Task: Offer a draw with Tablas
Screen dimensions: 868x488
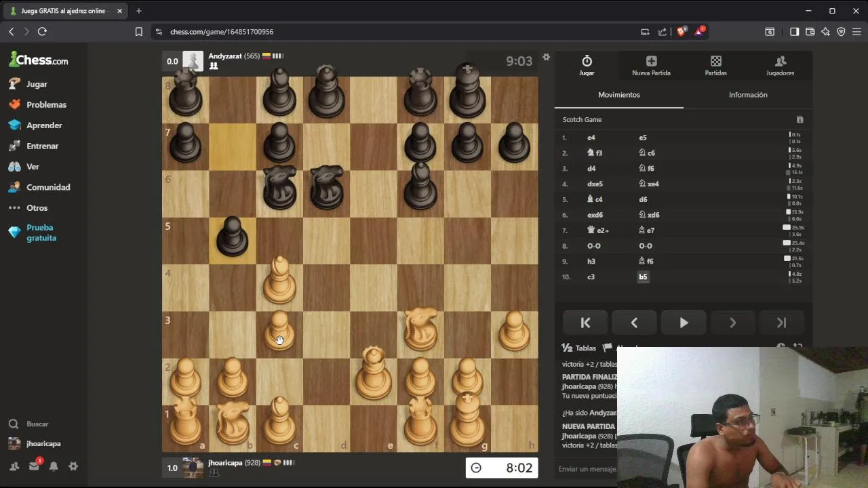Action: point(579,348)
